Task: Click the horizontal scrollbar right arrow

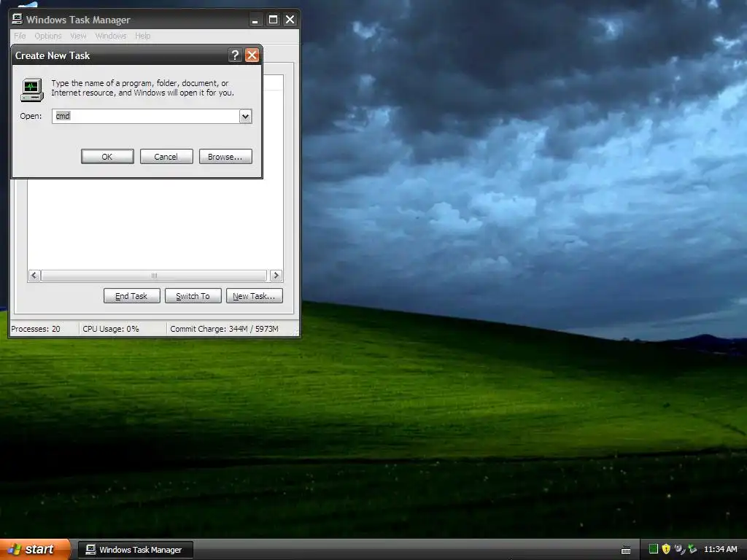Action: tap(276, 275)
